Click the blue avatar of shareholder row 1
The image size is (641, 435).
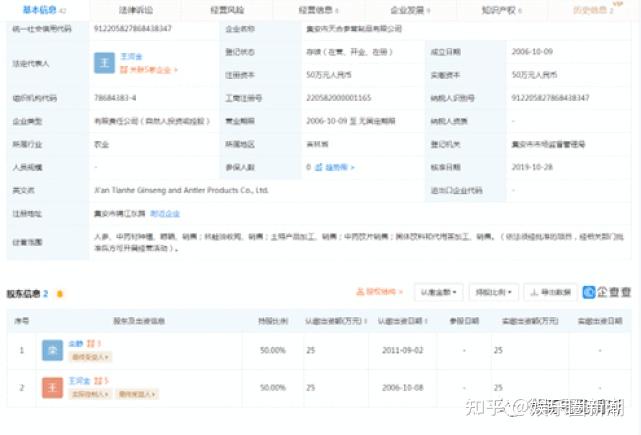52,350
